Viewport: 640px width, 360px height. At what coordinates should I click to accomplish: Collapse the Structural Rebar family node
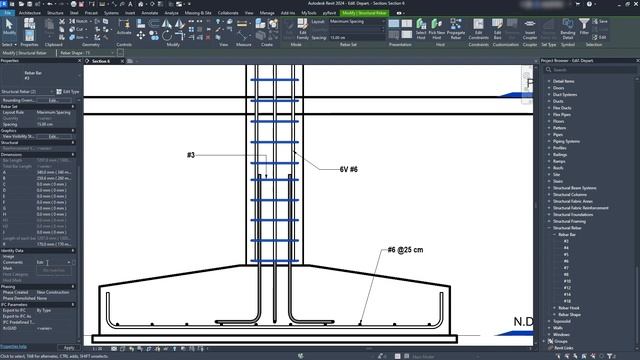[549, 228]
